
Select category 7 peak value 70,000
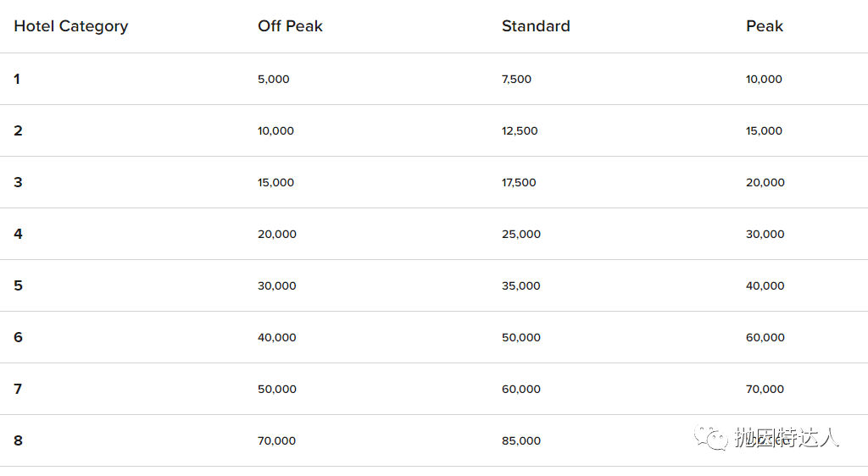pos(765,390)
